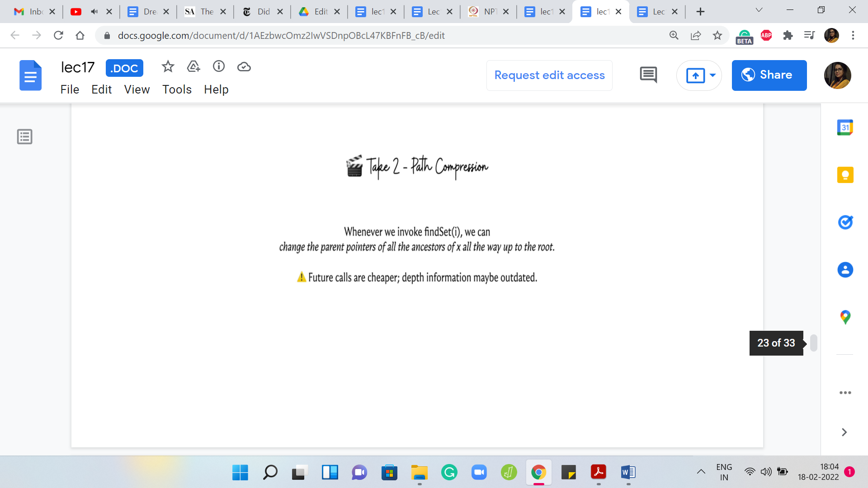Open document details info icon
The image size is (868, 488).
219,67
